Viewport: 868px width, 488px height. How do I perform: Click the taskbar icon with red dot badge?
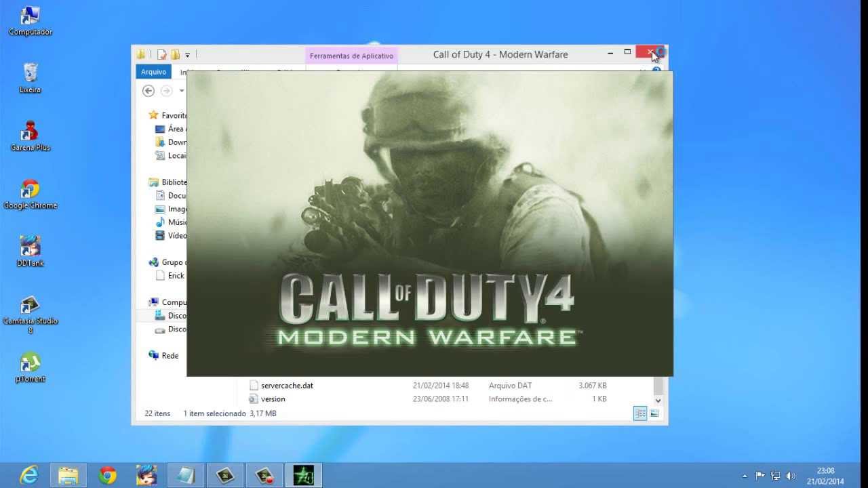[x=264, y=475]
